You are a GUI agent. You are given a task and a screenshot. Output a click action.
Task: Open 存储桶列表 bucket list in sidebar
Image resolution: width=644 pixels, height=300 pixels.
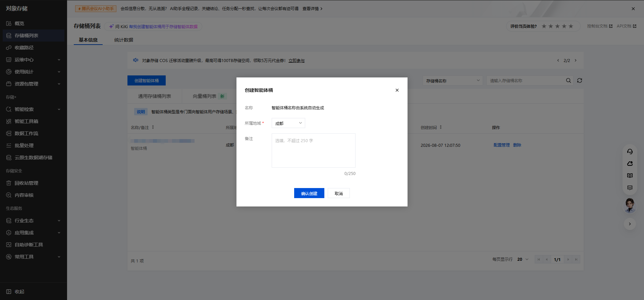34,36
